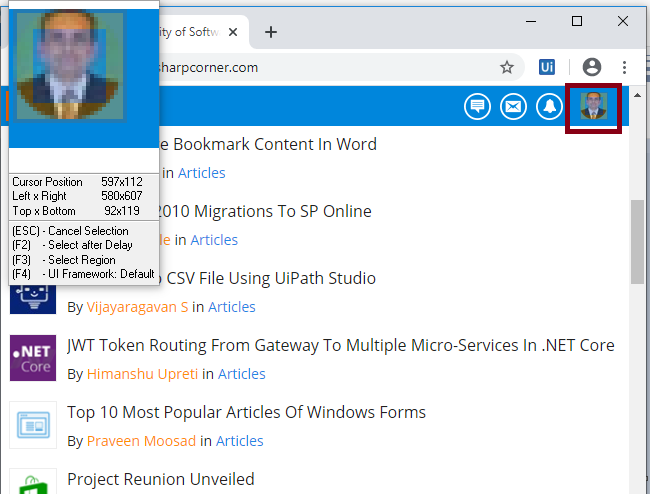This screenshot has width=650, height=494.
Task: Click the .NET Core article thumbnail
Action: click(x=33, y=358)
